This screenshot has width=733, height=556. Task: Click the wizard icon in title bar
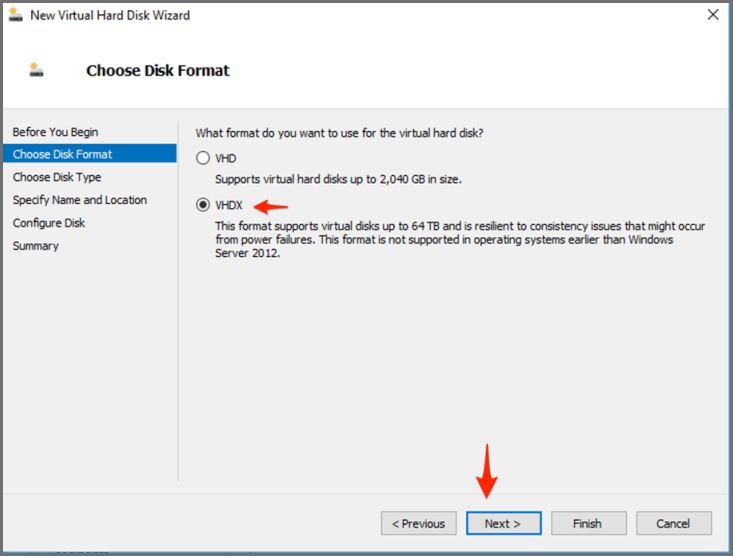pos(17,15)
